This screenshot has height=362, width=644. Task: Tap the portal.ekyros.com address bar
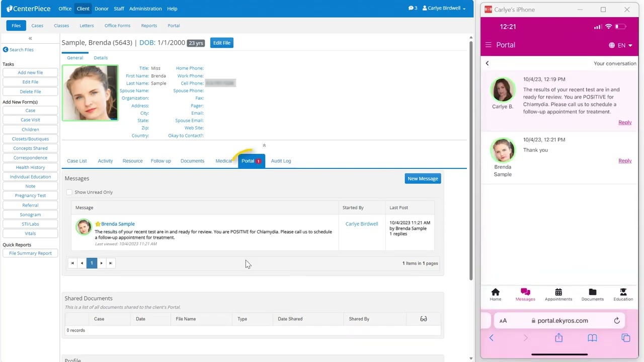tap(559, 321)
